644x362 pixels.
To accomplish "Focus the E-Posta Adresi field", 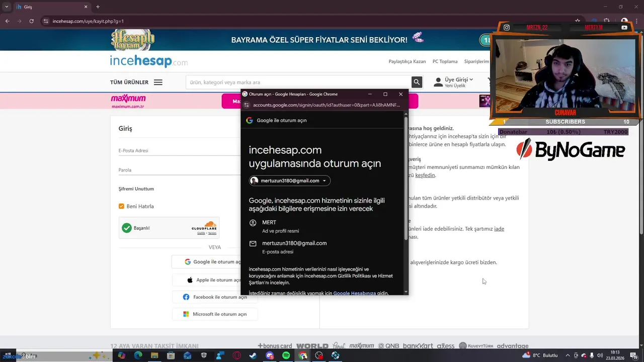I will tap(180, 150).
